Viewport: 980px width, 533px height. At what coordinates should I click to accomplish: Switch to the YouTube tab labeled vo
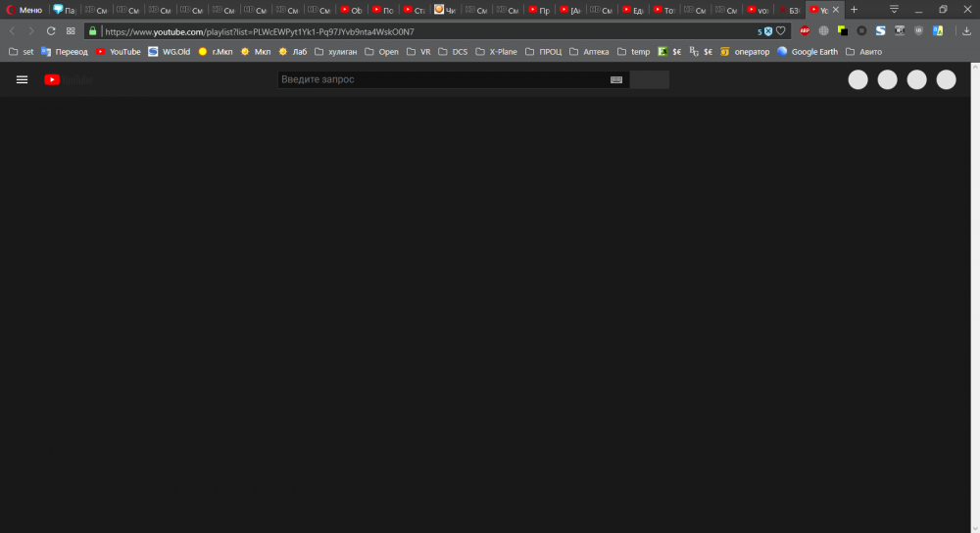click(759, 10)
